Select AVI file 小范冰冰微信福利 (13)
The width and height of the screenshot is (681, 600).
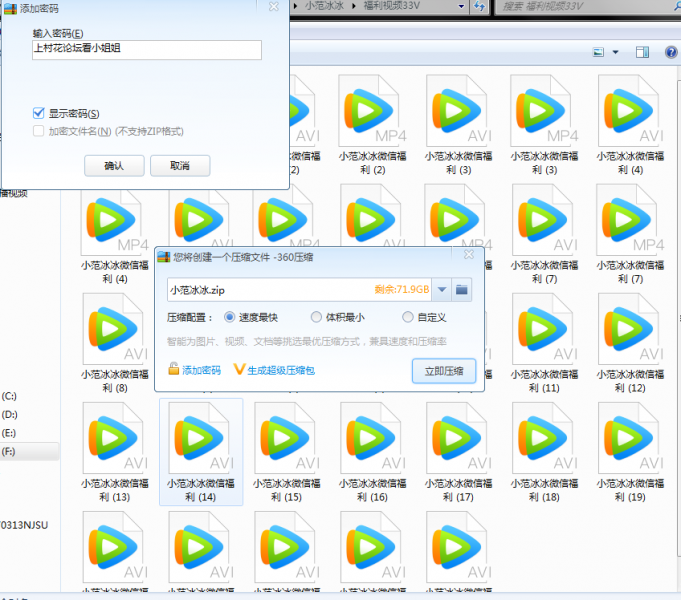pyautogui.click(x=115, y=452)
